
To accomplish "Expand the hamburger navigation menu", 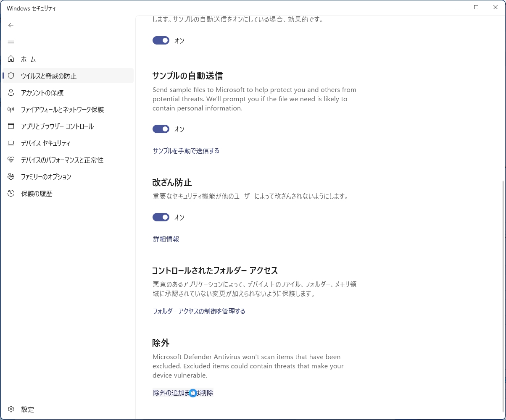I will tap(11, 42).
